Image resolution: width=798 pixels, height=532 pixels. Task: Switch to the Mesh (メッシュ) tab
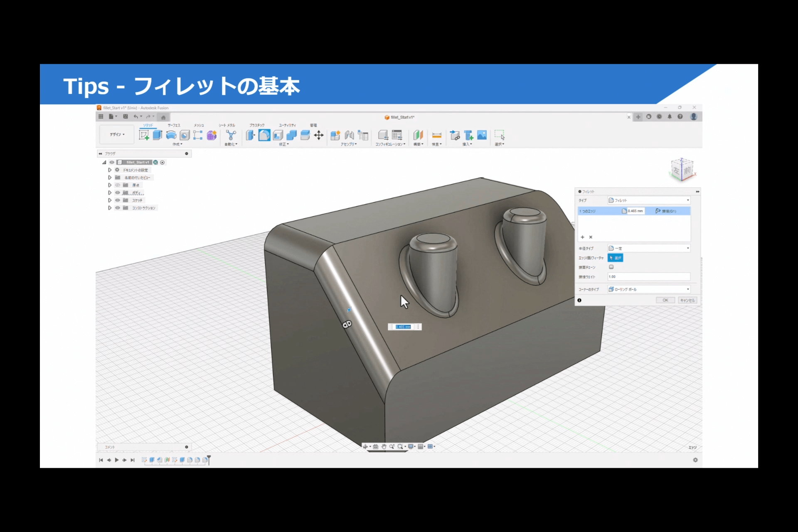[x=199, y=125]
